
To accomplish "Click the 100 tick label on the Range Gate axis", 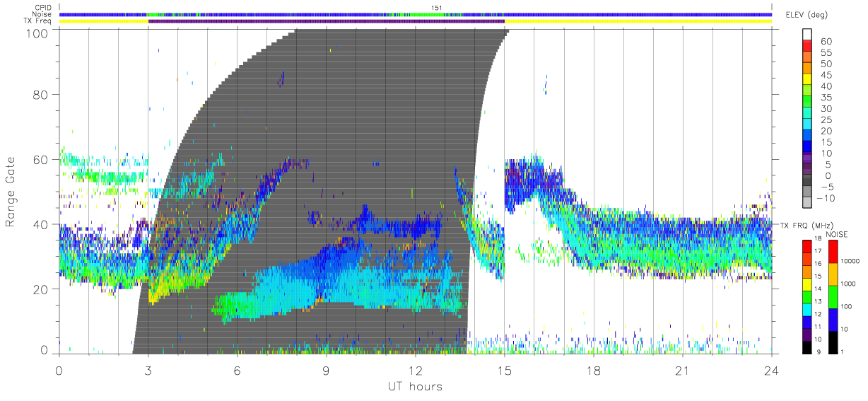I will click(37, 33).
